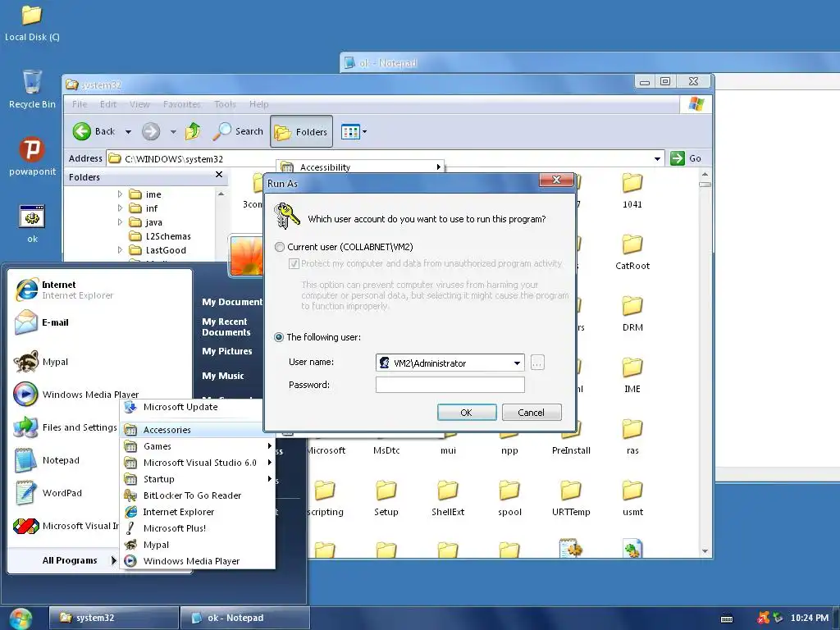Open the ok desktop icon

pos(32,223)
